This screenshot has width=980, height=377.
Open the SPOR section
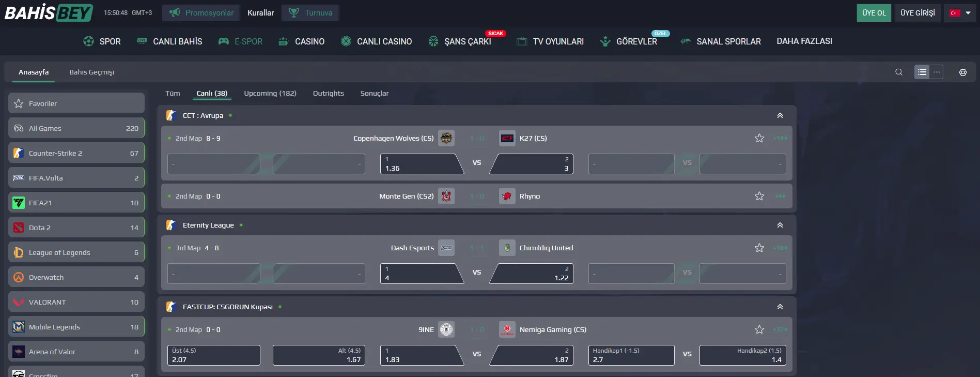point(102,41)
